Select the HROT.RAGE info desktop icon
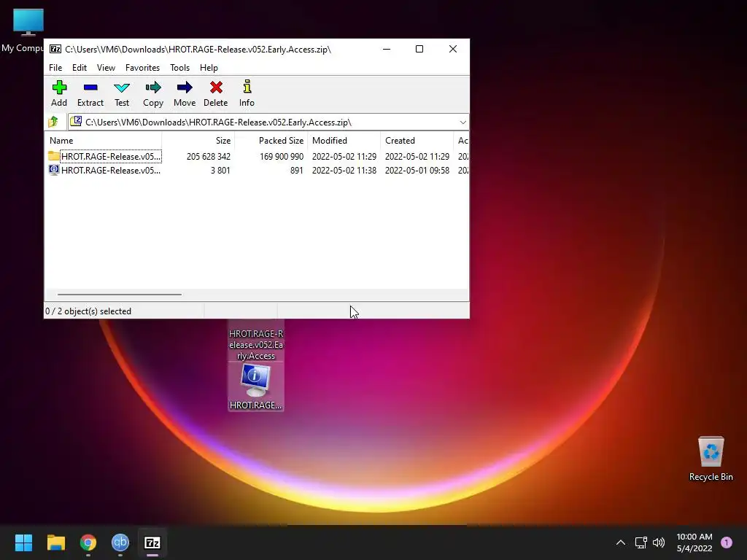747x560 pixels. [x=256, y=386]
